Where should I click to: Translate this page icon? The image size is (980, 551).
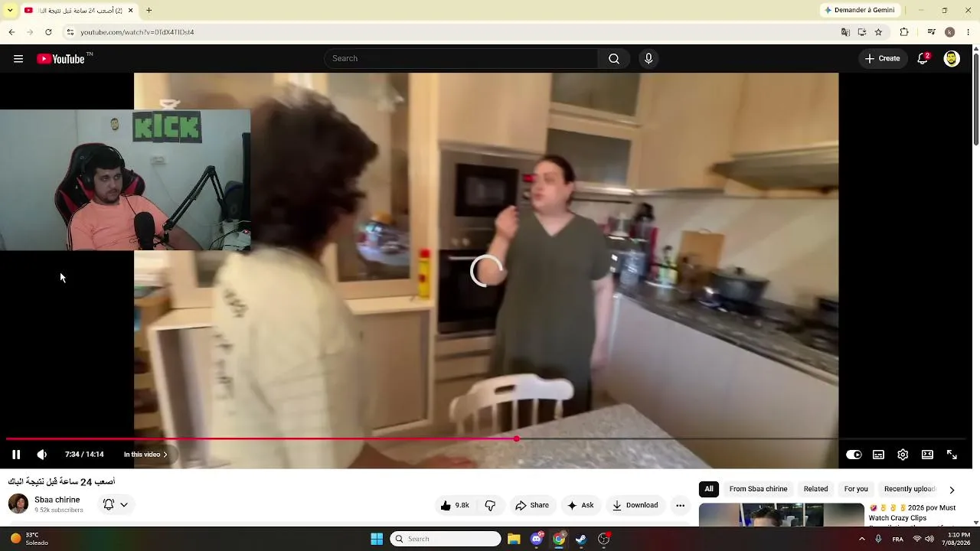(845, 32)
